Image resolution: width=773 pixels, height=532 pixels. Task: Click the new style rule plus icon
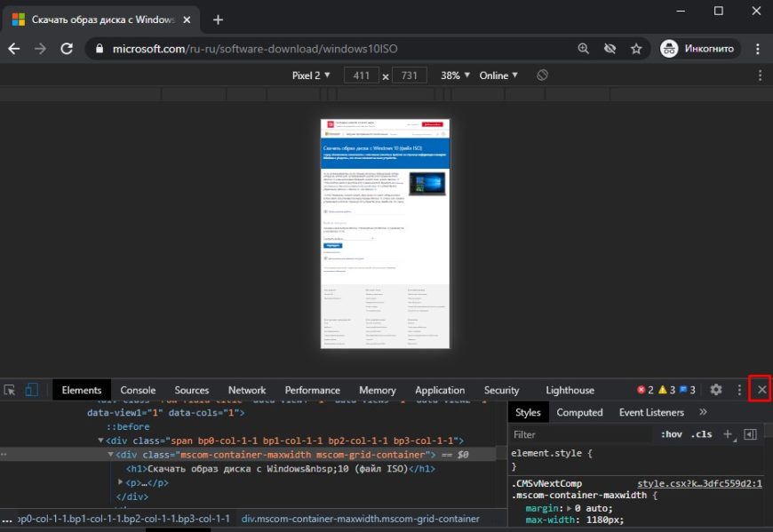[x=728, y=434]
